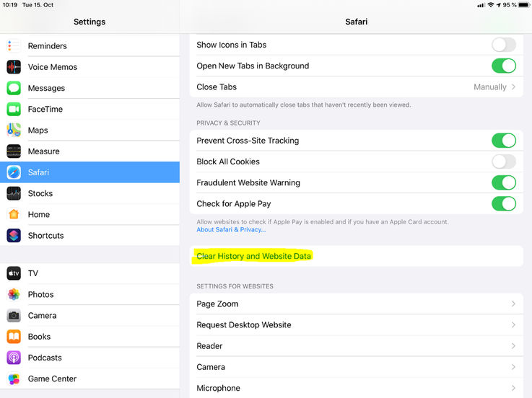
Task: Tap the Safari page title
Action: tap(357, 22)
